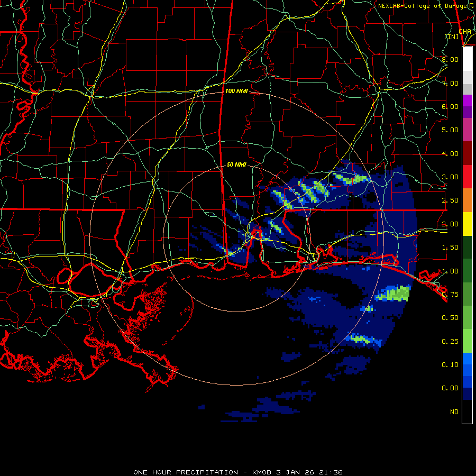The image size is (476, 476).
Task: Click the 100 NMI range ring label
Action: [236, 91]
